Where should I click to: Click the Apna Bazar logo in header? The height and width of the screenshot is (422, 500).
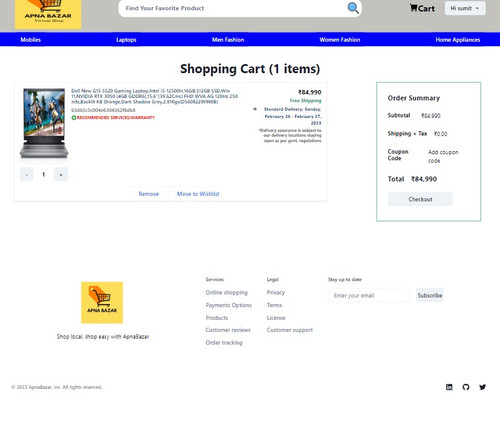(48, 14)
